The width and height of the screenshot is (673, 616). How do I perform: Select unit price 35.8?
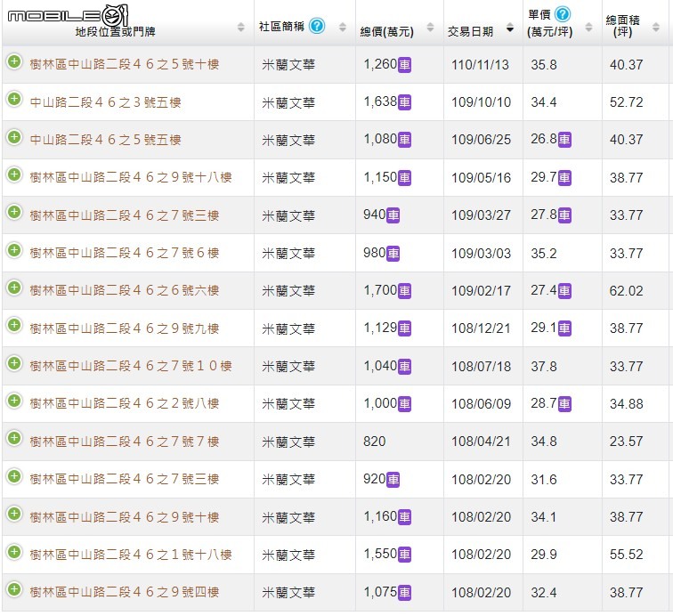coord(543,65)
